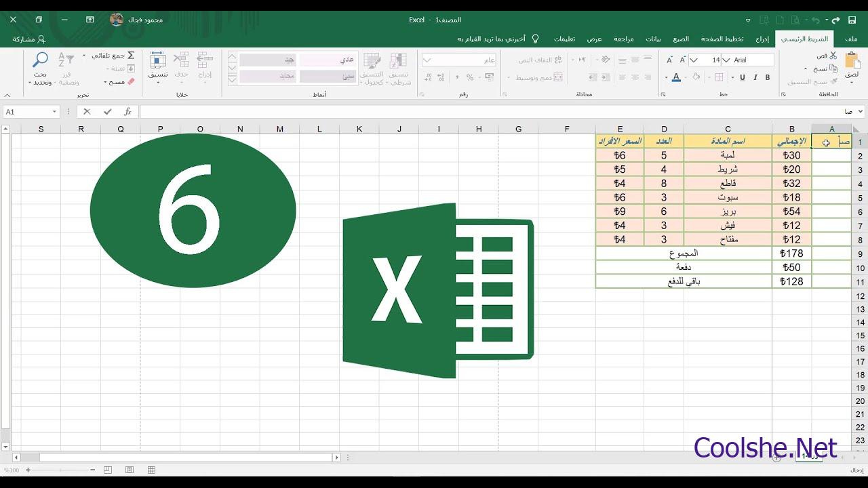Click the Fill (تعبئة) button
Image resolution: width=868 pixels, height=488 pixels.
pyautogui.click(x=122, y=68)
